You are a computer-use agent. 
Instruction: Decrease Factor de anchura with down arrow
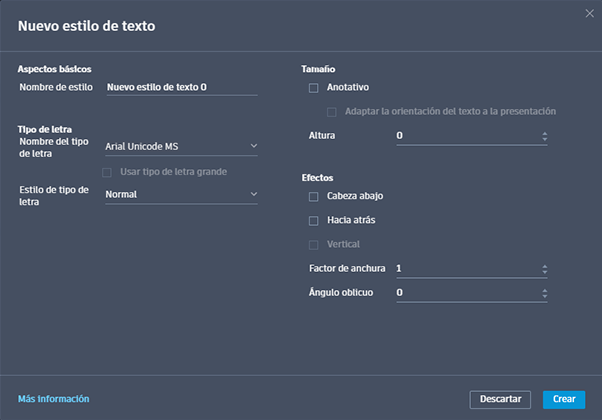coord(544,272)
